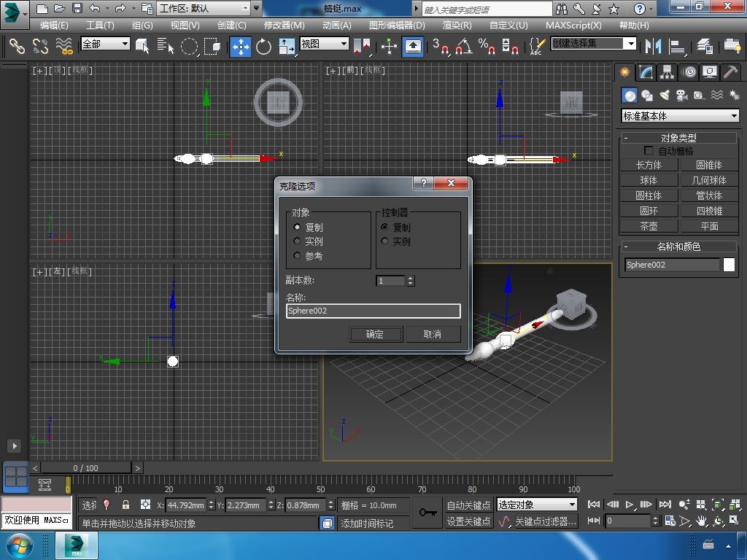Click the white object color swatch
The width and height of the screenshot is (747, 560).
[729, 265]
